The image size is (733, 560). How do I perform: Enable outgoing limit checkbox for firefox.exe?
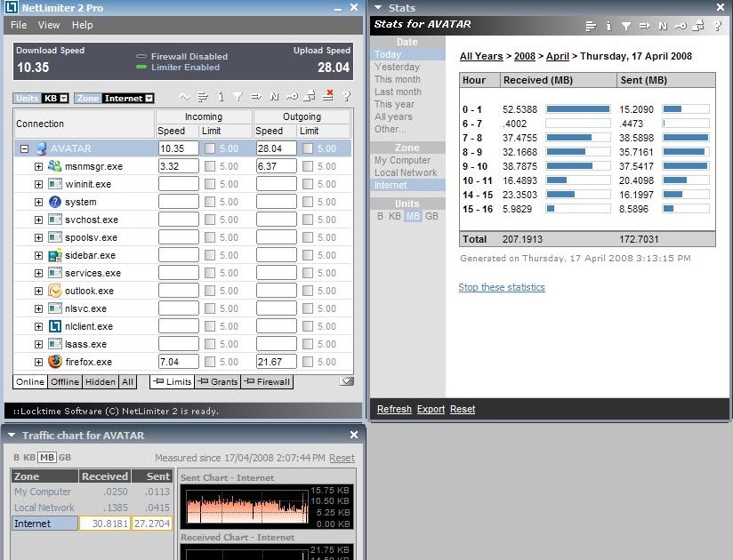click(x=308, y=362)
